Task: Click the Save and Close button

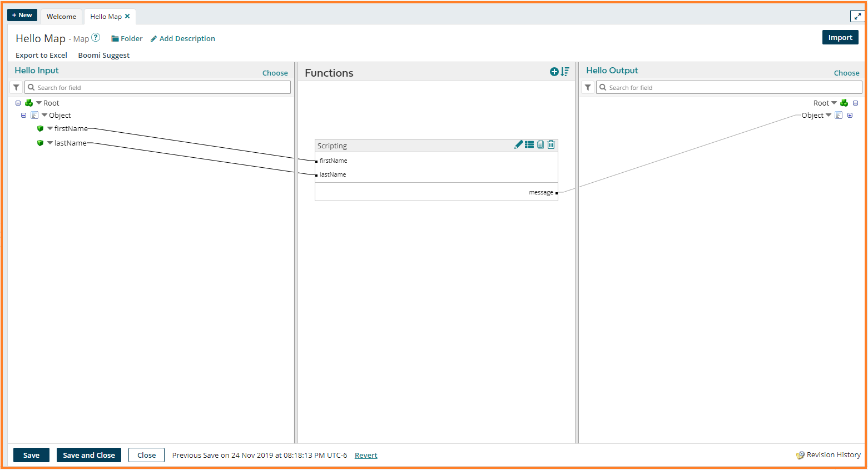Action: click(x=89, y=455)
